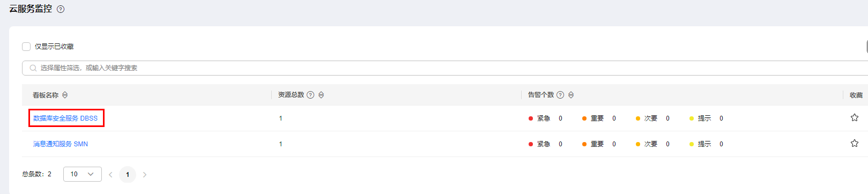Sort by 资源总数 column sort icon

[x=321, y=95]
